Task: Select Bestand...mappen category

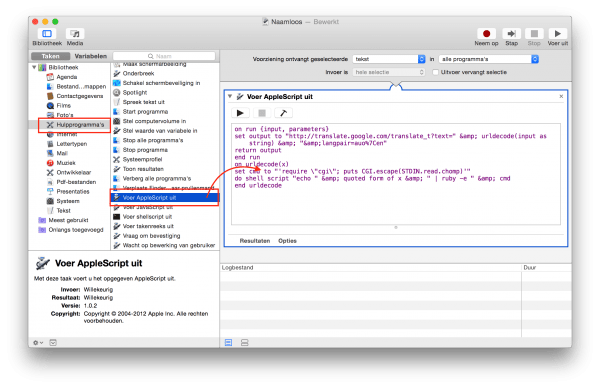Action: pyautogui.click(x=77, y=86)
